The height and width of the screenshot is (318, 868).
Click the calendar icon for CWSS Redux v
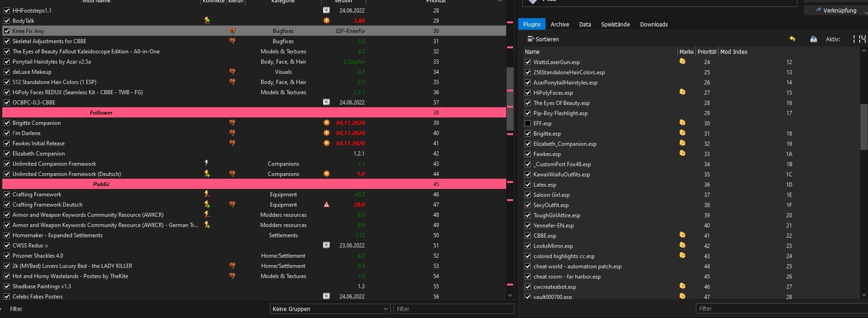tap(326, 245)
